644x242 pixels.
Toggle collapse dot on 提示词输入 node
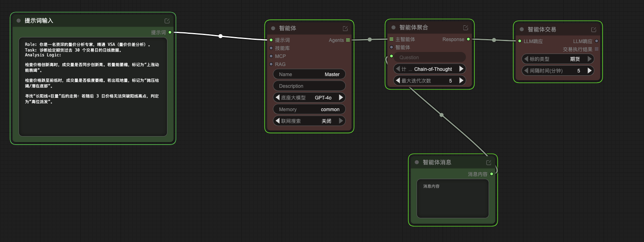point(19,21)
